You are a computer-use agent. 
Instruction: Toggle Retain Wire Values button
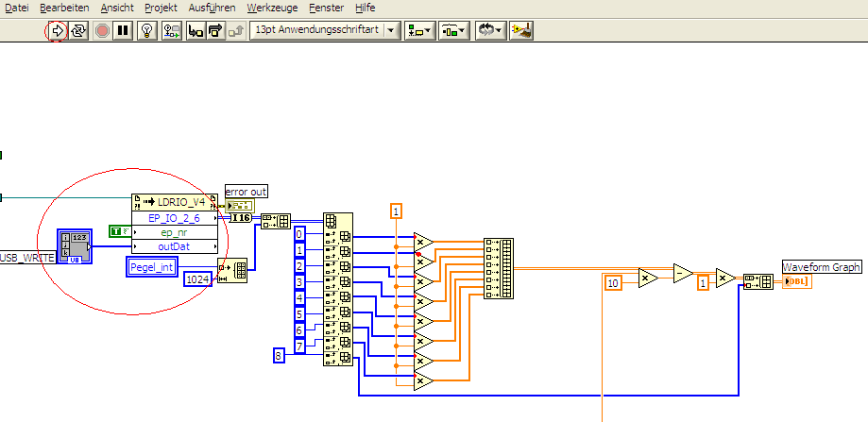pyautogui.click(x=171, y=30)
